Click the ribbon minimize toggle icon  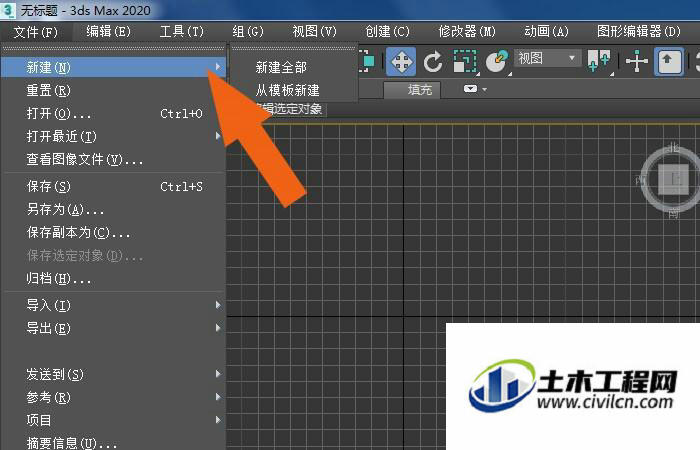(470, 89)
